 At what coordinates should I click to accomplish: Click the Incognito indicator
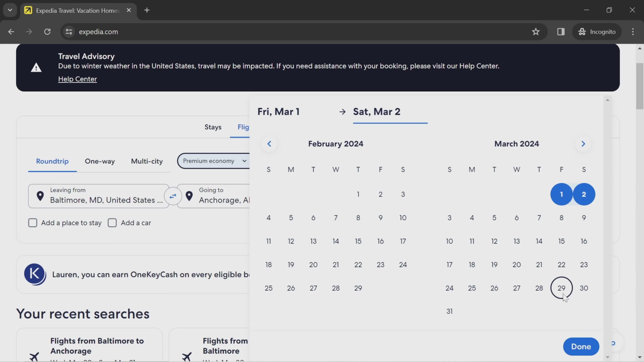click(x=597, y=32)
